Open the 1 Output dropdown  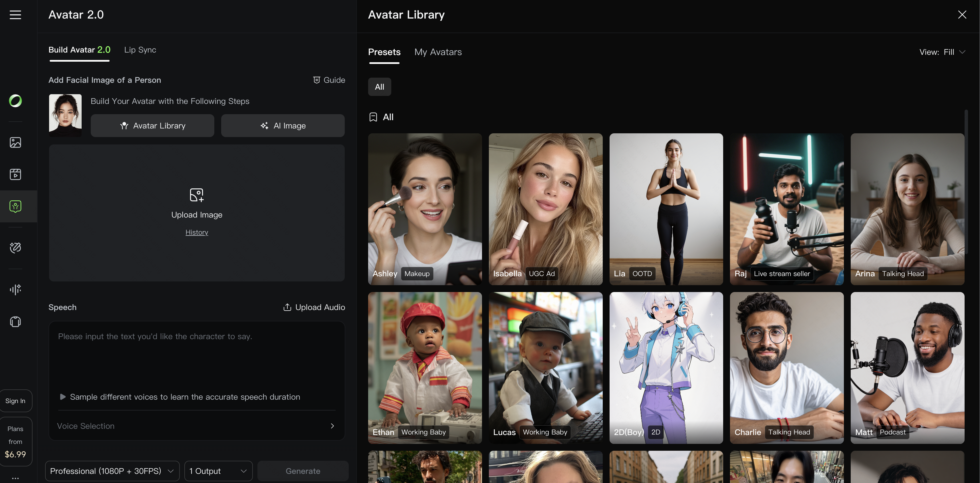click(x=218, y=471)
